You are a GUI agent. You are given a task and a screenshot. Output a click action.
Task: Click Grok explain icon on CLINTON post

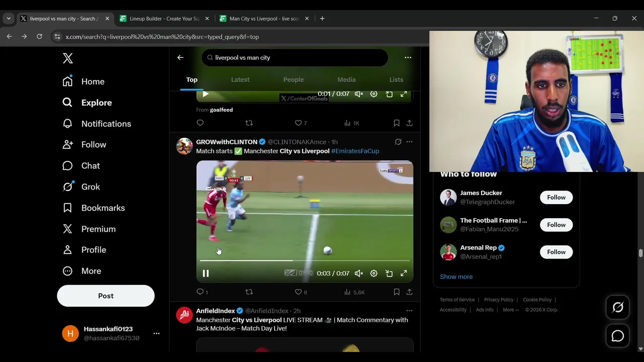click(x=398, y=142)
